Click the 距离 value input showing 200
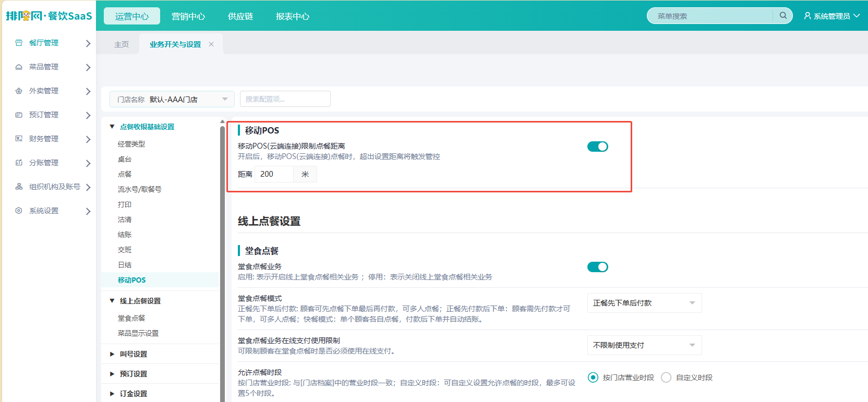868x402 pixels. [274, 174]
